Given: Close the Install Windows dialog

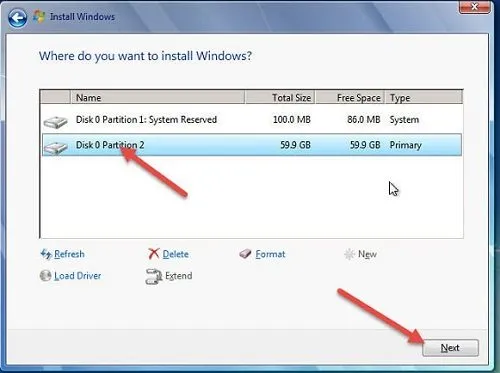Looking at the screenshot, I should [x=475, y=7].
